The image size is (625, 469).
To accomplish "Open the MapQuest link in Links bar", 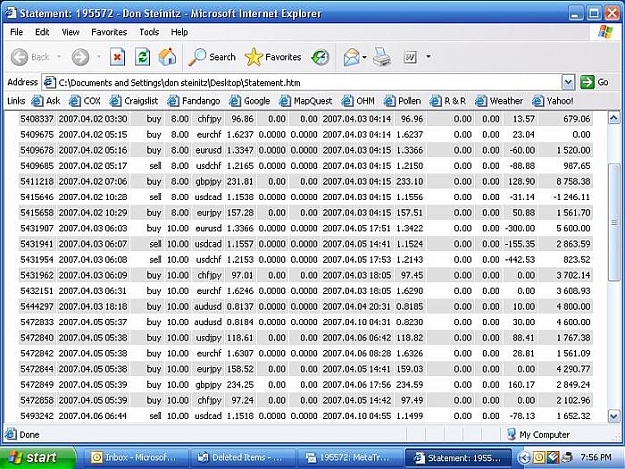I will (x=306, y=101).
